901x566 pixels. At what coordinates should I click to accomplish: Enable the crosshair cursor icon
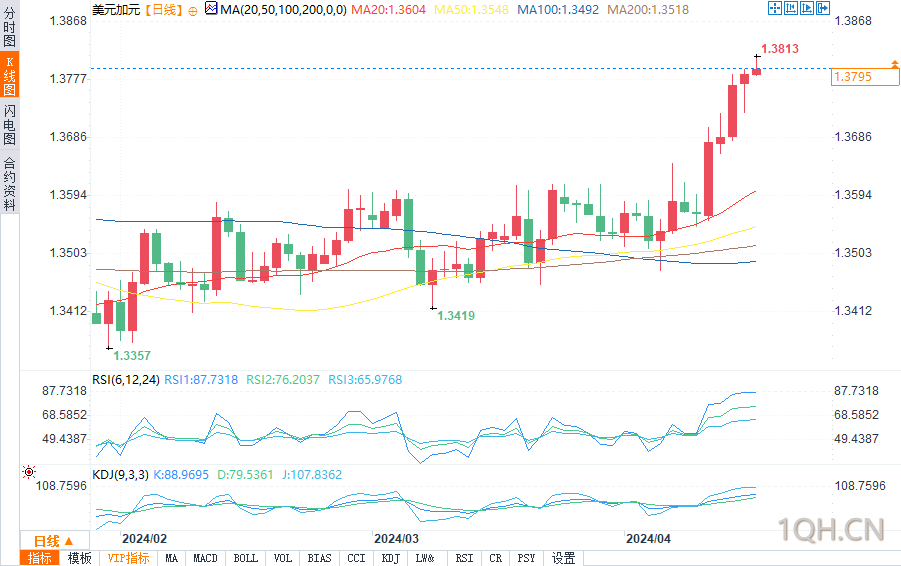[x=775, y=8]
